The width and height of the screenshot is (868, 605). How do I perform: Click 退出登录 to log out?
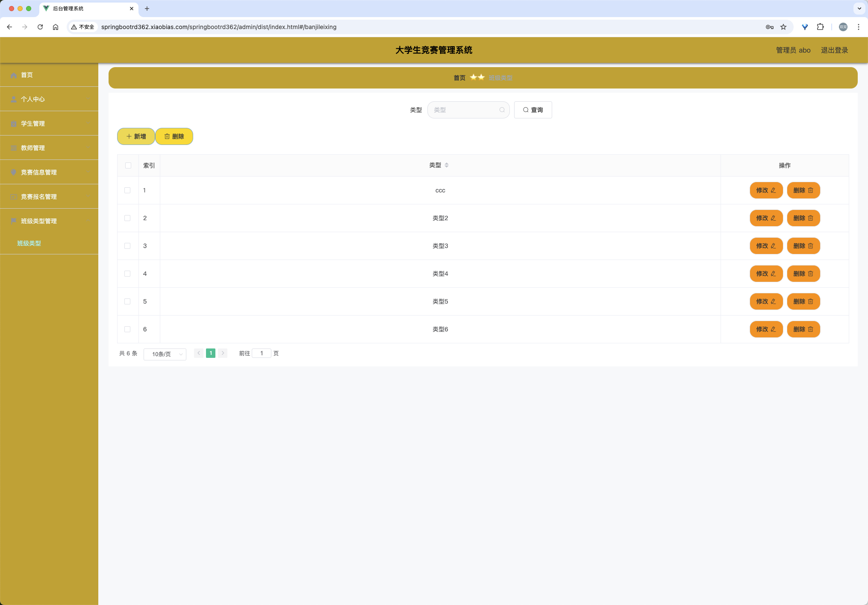(834, 50)
